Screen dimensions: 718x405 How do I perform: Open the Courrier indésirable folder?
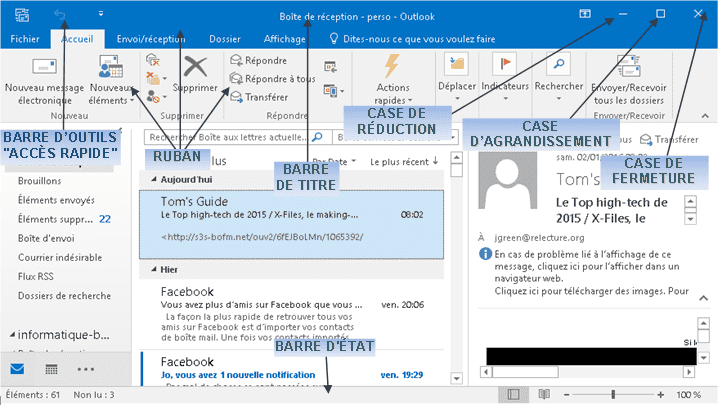point(60,257)
